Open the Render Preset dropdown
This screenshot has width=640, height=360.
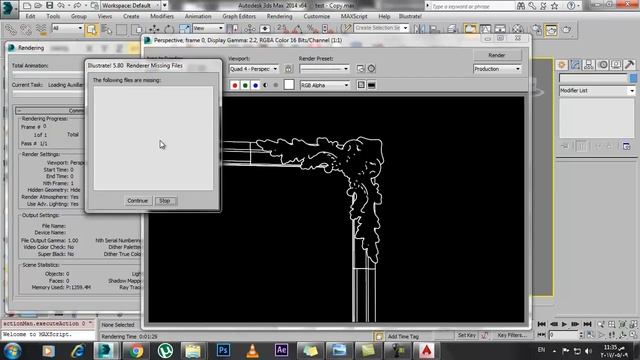tap(324, 69)
